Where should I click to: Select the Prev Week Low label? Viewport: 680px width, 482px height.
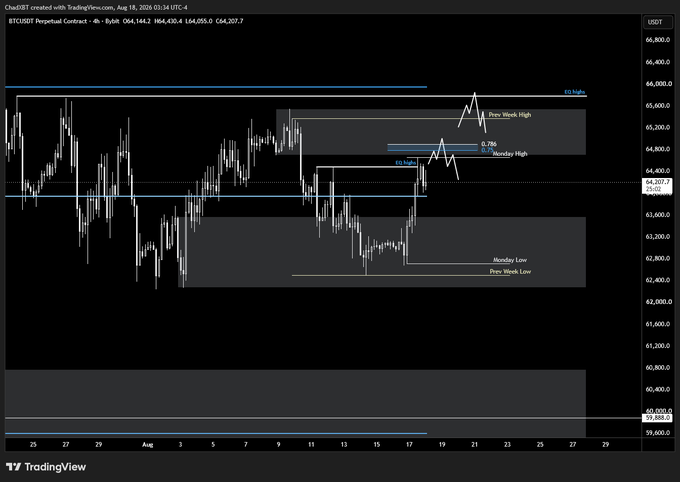point(510,272)
